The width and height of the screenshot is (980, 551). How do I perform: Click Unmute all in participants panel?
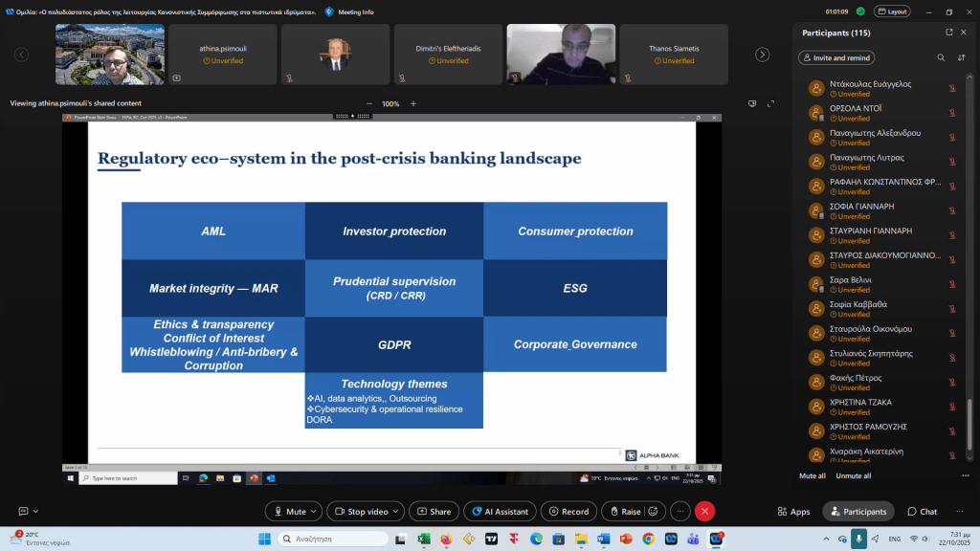tap(853, 475)
